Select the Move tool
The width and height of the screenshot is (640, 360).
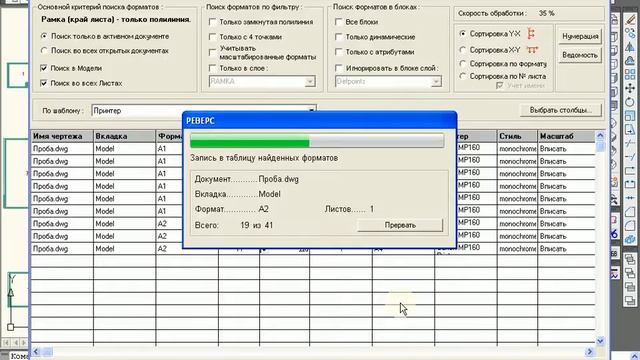tap(630, 88)
